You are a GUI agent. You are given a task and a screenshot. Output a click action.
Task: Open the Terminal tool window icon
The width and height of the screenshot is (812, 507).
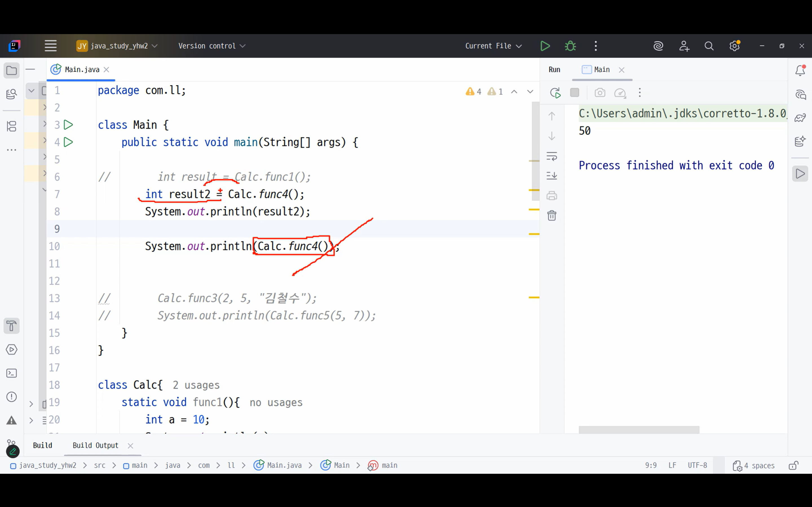click(x=11, y=373)
